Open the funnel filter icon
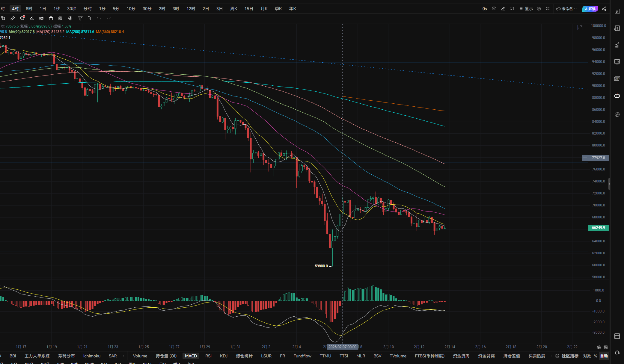 click(80, 19)
